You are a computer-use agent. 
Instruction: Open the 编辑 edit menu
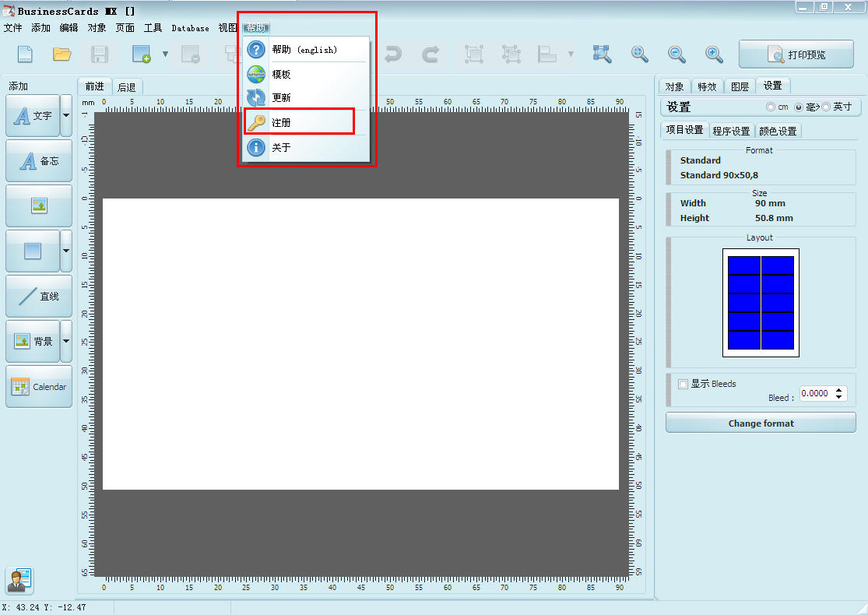(x=69, y=28)
